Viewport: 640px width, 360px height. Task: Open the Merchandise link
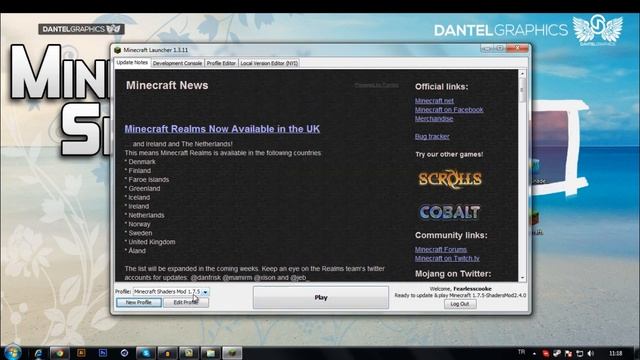tap(434, 119)
